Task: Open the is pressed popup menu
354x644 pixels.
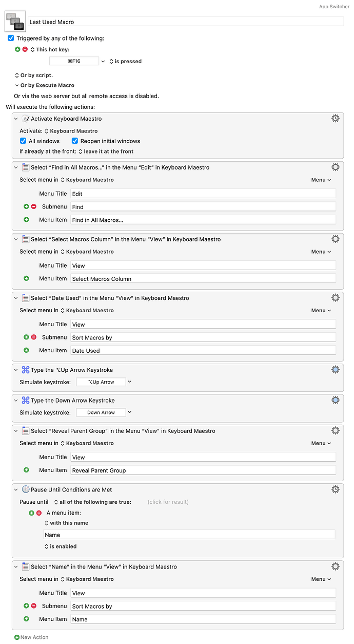Action: tap(125, 61)
